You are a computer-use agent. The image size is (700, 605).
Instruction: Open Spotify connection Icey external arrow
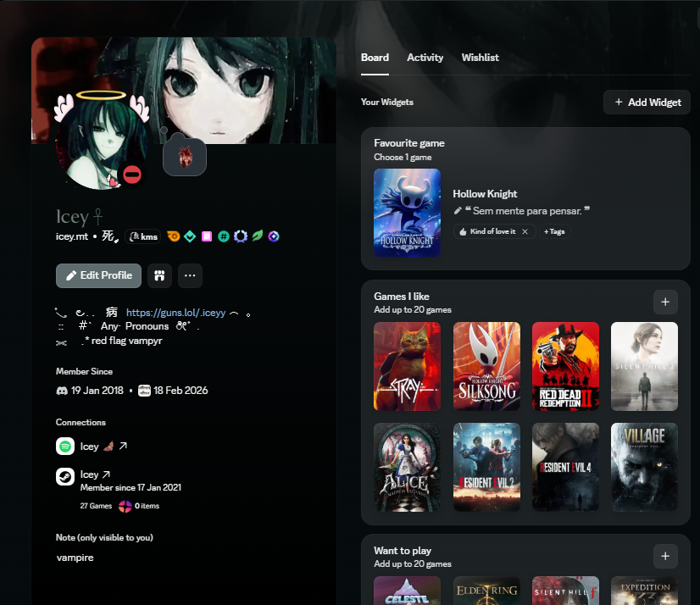(123, 446)
